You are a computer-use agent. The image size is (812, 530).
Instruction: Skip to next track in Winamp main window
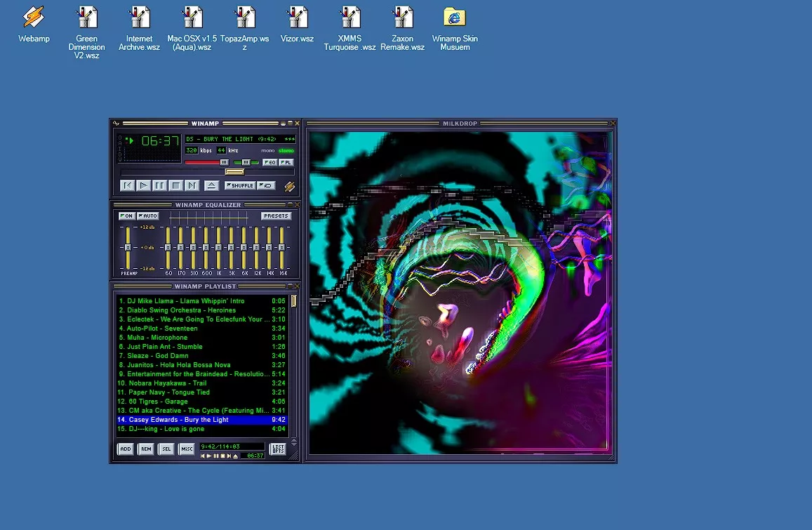pyautogui.click(x=192, y=185)
